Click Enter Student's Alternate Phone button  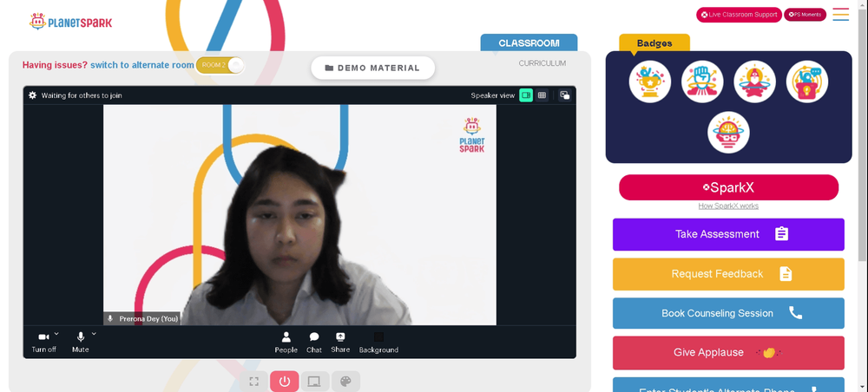(728, 385)
